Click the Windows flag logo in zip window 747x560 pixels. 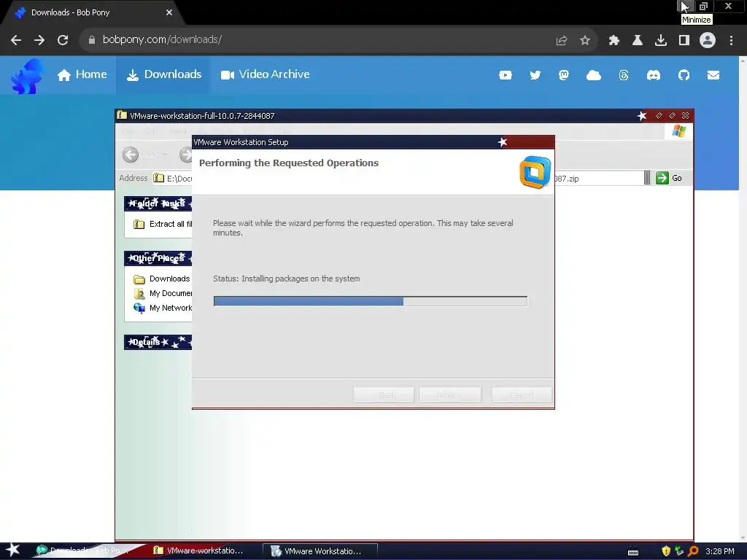coord(679,131)
